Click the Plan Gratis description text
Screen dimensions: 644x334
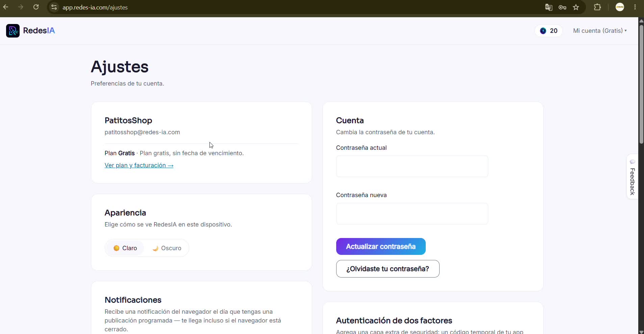174,153
